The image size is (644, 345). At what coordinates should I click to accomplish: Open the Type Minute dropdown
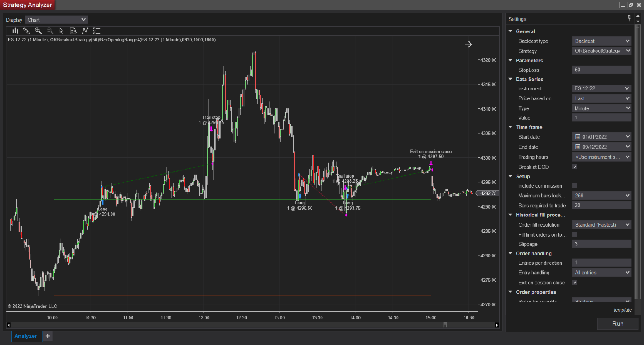pos(602,108)
